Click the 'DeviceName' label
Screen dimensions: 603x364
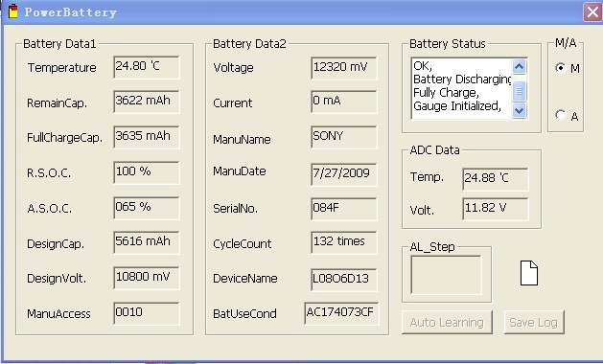coord(245,279)
